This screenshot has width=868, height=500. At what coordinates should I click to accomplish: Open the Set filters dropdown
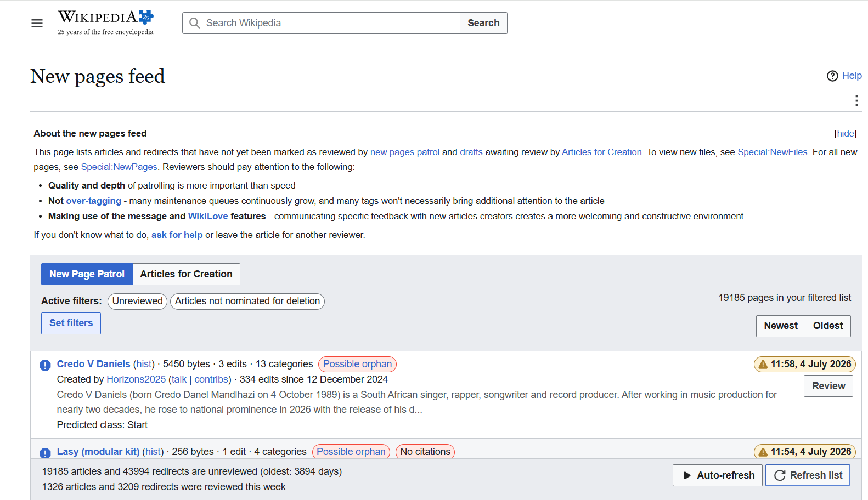[x=71, y=323]
